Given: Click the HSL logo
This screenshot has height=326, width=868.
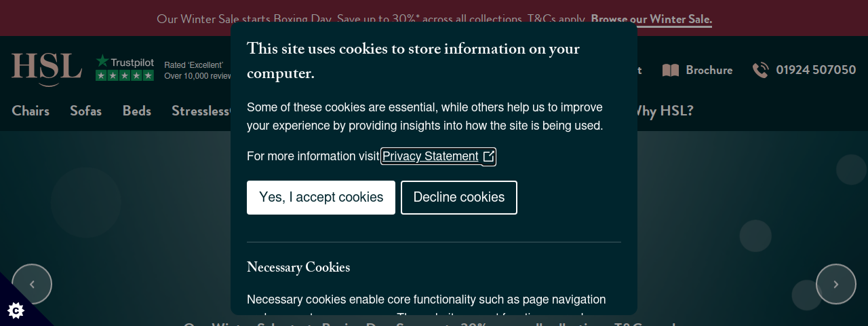Looking at the screenshot, I should [x=47, y=69].
